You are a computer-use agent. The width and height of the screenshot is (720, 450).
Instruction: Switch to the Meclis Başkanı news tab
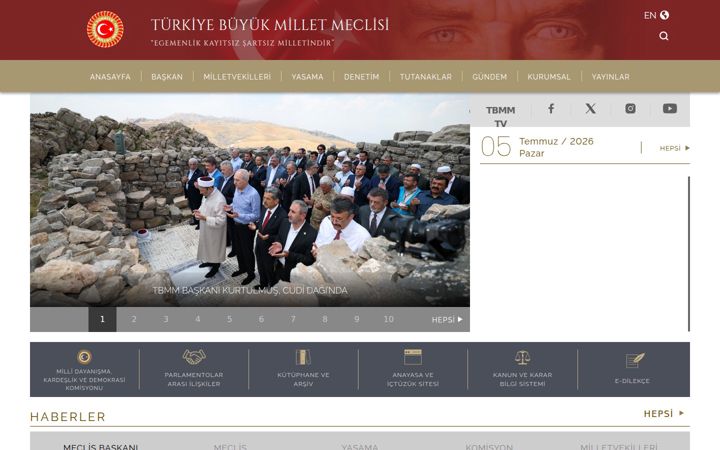[x=101, y=446]
